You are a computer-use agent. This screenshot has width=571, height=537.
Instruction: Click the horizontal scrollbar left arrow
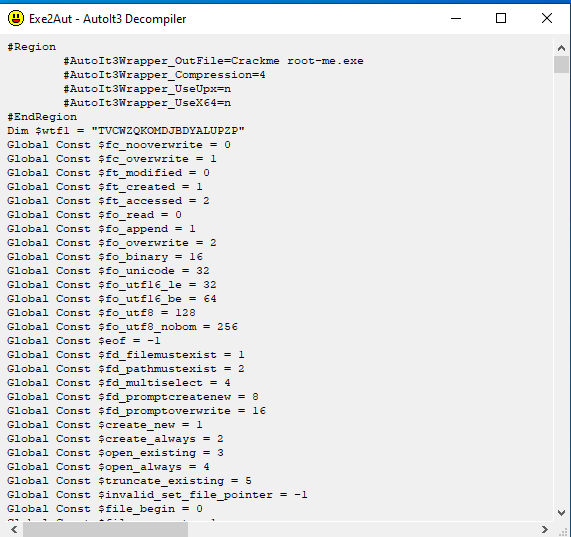[14, 529]
